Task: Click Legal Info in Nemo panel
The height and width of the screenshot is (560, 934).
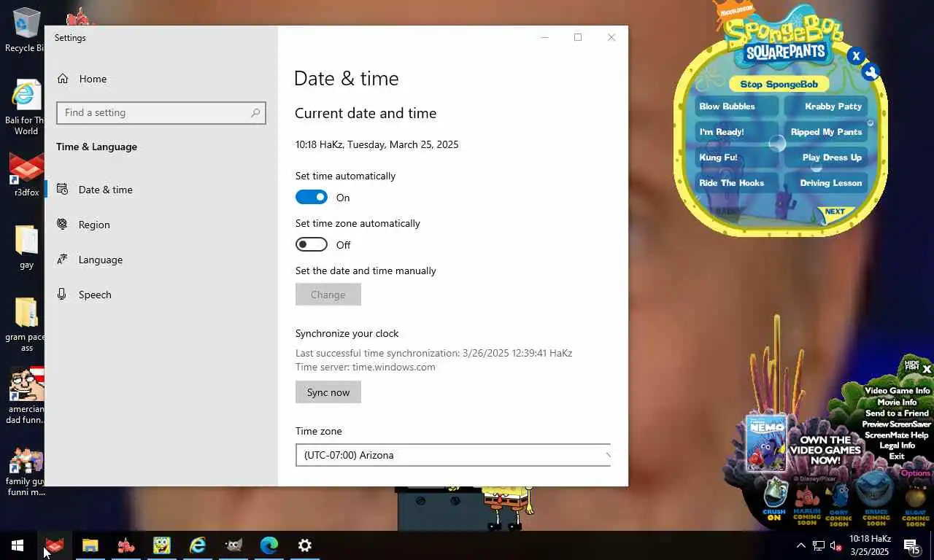Action: [897, 446]
